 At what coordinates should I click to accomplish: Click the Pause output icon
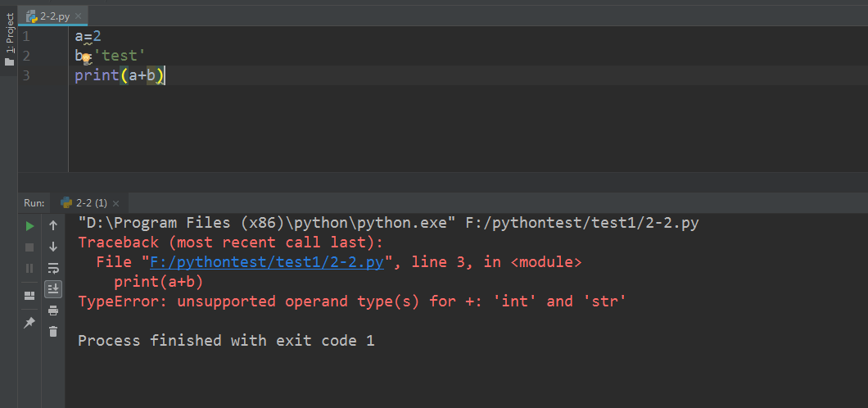(x=30, y=269)
